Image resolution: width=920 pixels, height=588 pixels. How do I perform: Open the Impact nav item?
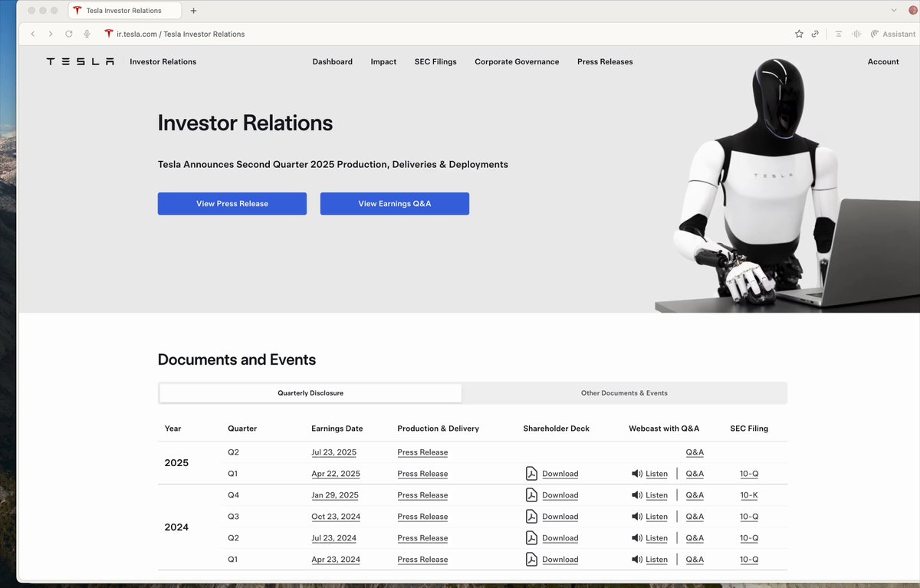tap(383, 61)
